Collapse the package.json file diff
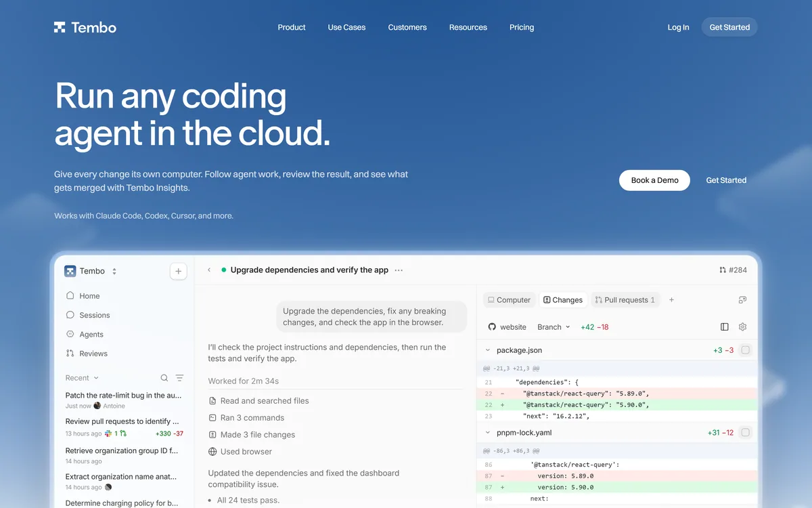Screen dimensions: 812x508 point(488,350)
